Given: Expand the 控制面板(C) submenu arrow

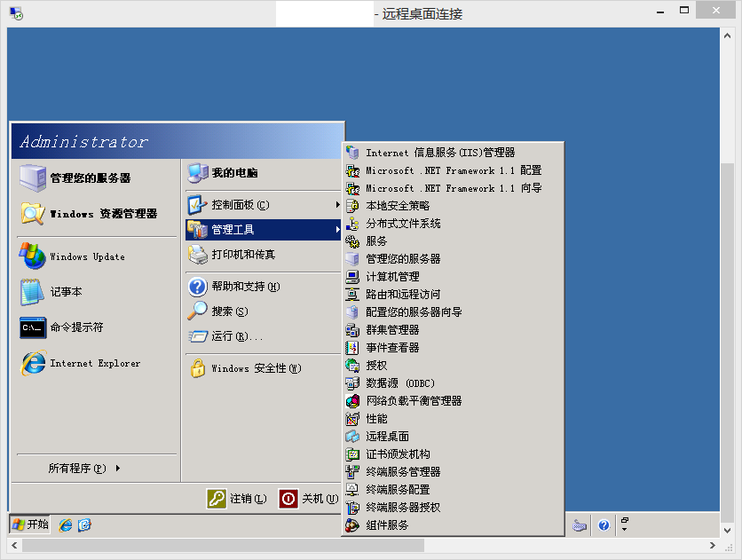Looking at the screenshot, I should pos(337,205).
